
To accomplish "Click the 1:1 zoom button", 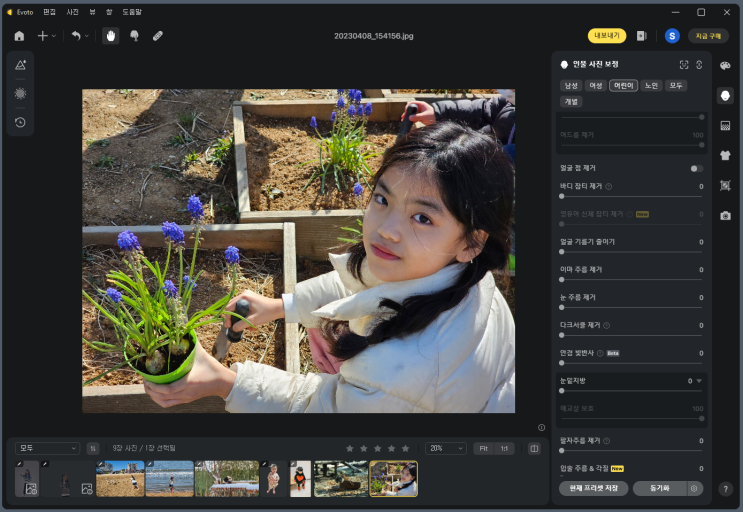I will 504,448.
